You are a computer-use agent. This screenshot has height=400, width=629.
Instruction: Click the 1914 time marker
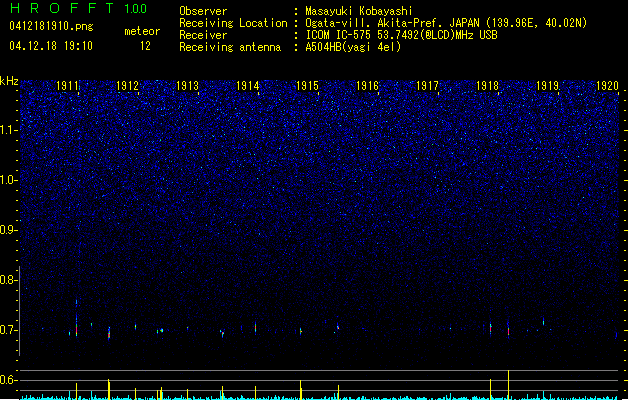tap(248, 86)
